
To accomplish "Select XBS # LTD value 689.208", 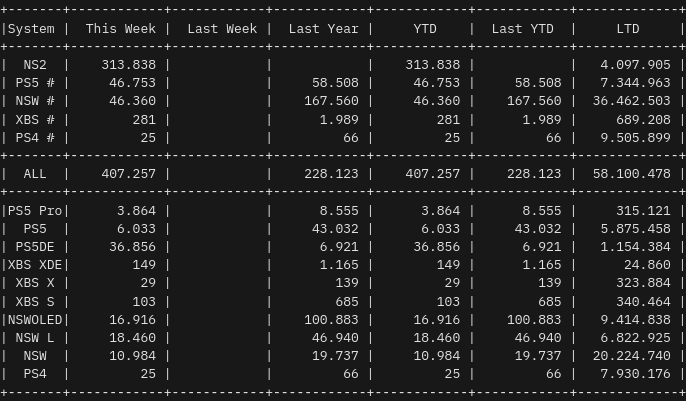I will (x=637, y=120).
